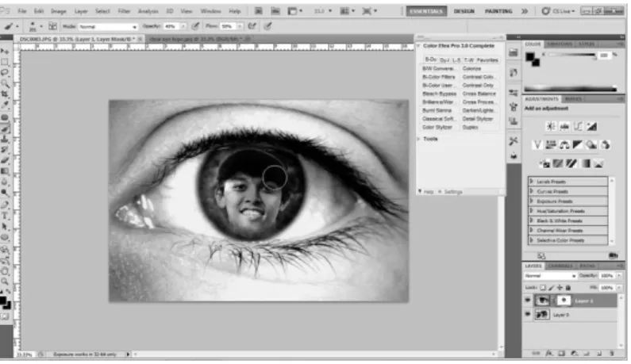Open the brush Opacity slider arrow
The image size is (631, 364).
point(183,26)
